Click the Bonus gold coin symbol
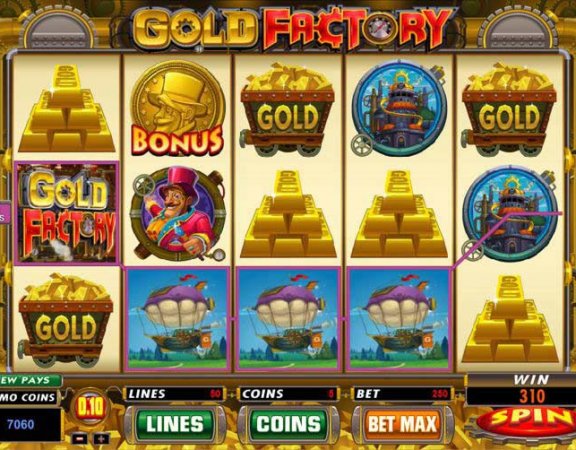 pyautogui.click(x=177, y=108)
